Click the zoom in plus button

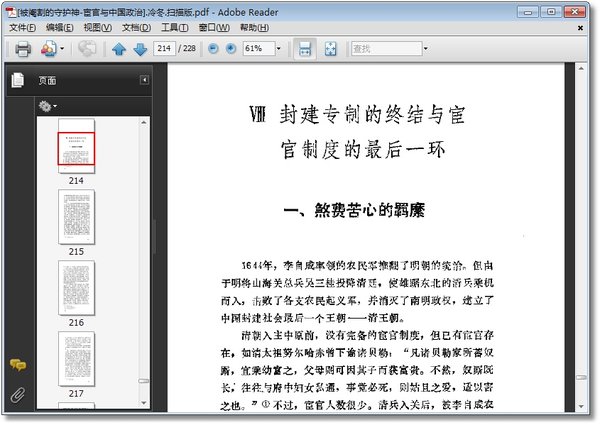coord(231,49)
